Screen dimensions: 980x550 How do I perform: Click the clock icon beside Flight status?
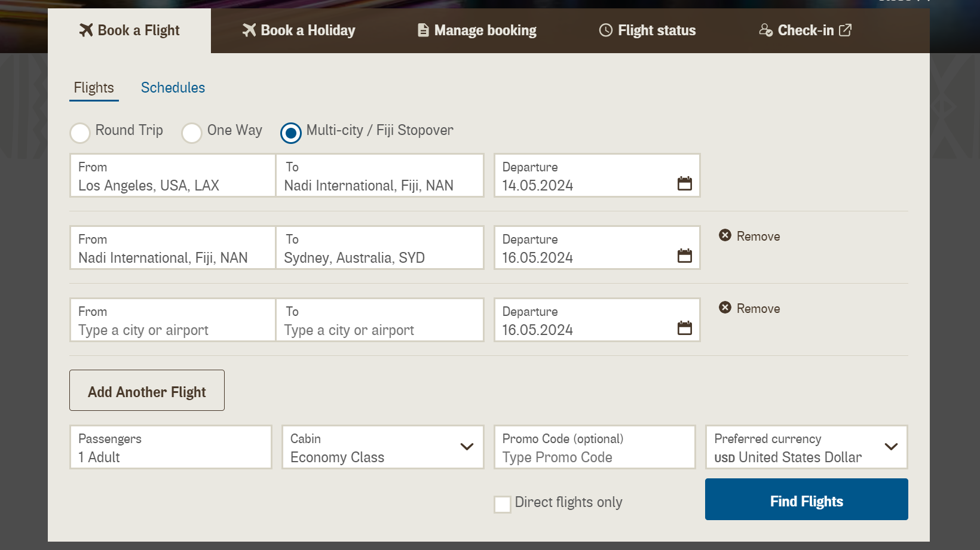(605, 30)
